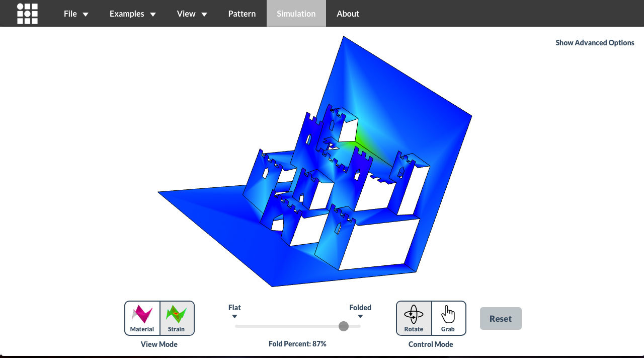This screenshot has width=644, height=358.
Task: Click the Flat marker above the slider
Action: 234,311
